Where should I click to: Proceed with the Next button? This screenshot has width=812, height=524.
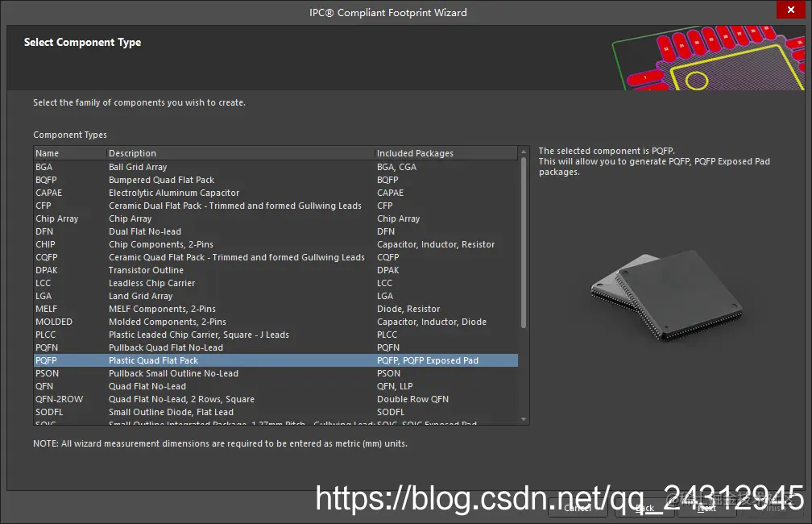coord(706,509)
